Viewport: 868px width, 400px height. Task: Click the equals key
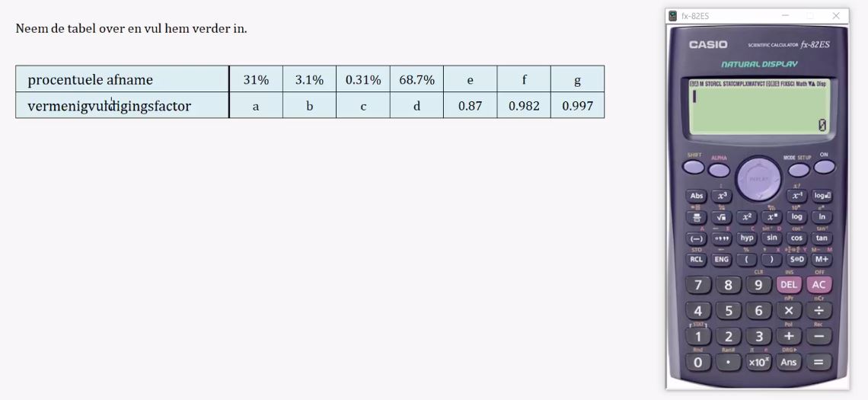coord(819,363)
